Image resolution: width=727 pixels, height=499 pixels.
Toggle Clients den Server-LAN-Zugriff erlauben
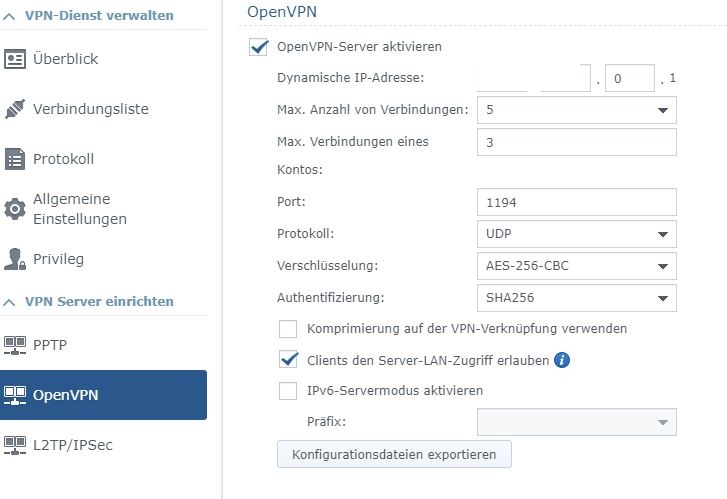(x=288, y=360)
